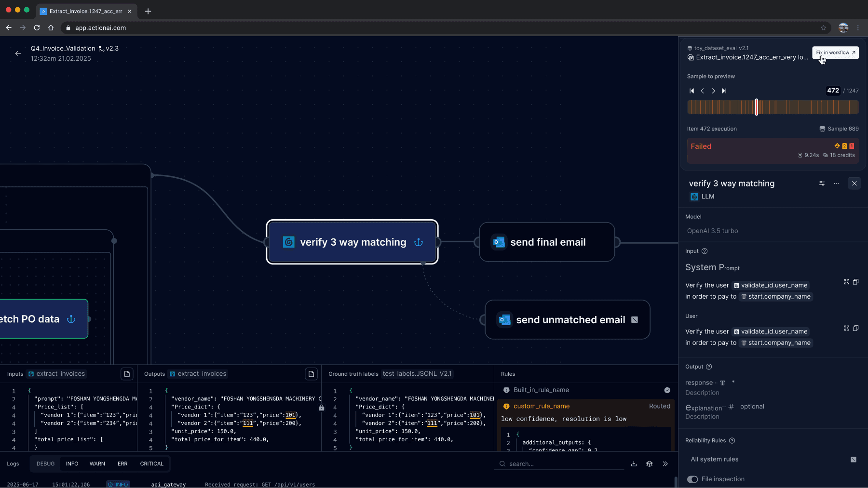
Task: Click the Sample 689 database icon
Action: coord(822,129)
